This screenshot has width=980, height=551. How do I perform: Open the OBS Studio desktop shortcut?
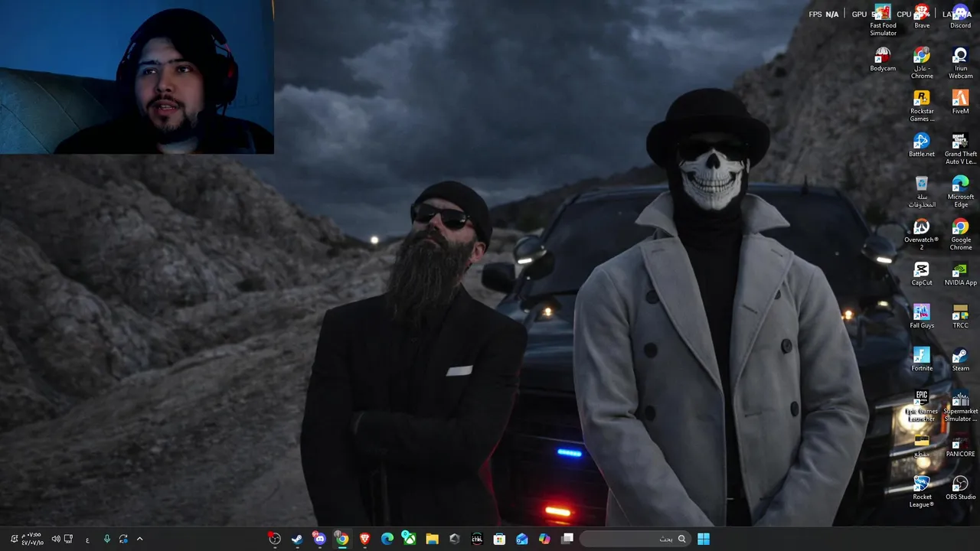(960, 488)
